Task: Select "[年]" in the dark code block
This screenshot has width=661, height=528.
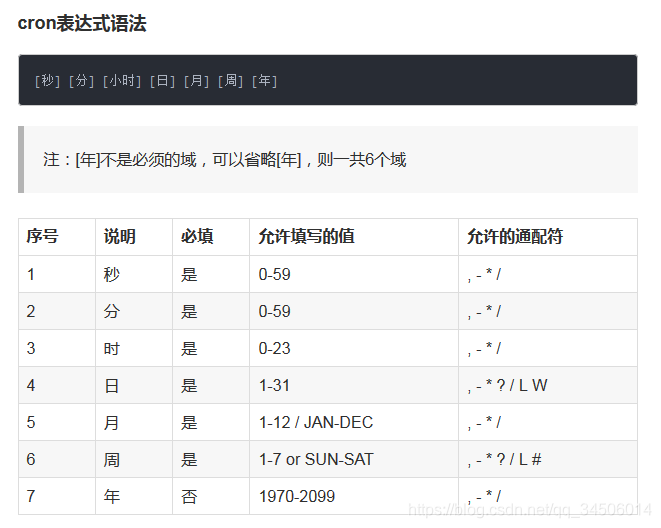Action: pyautogui.click(x=264, y=80)
